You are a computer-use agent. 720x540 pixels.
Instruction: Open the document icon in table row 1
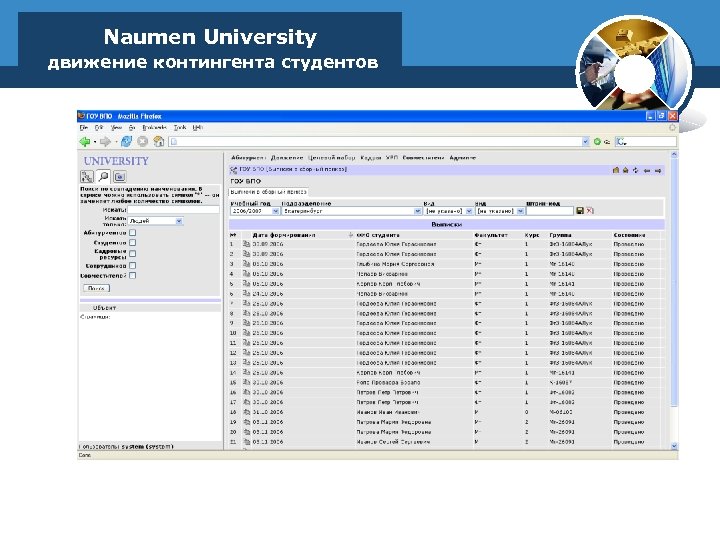(x=247, y=244)
